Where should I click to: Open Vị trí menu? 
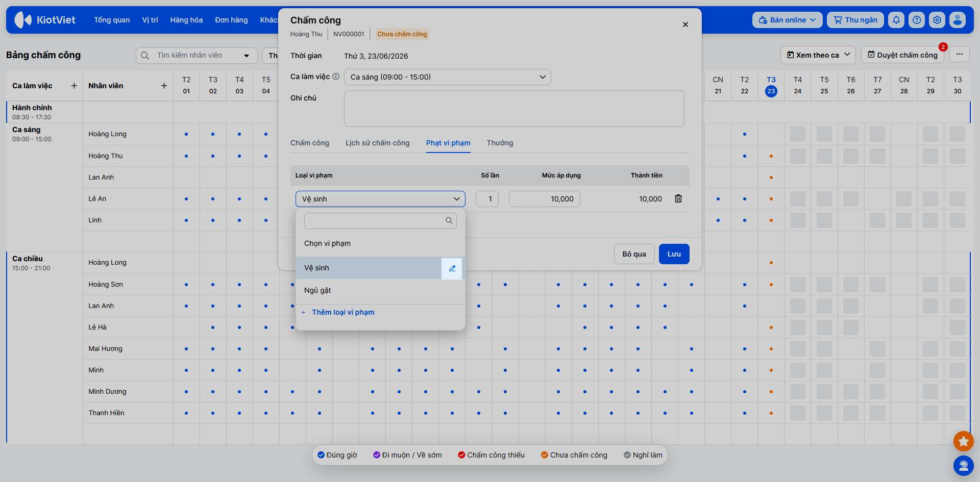point(150,20)
